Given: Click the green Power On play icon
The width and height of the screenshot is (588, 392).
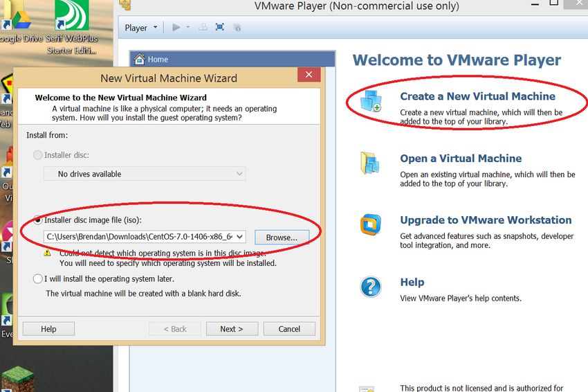Looking at the screenshot, I should 176,27.
